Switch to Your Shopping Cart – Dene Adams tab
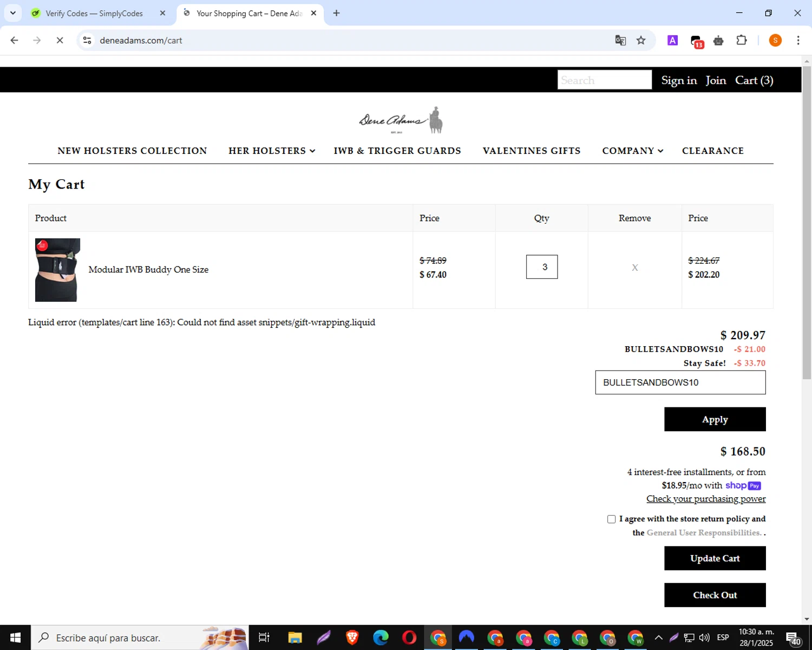 249,13
